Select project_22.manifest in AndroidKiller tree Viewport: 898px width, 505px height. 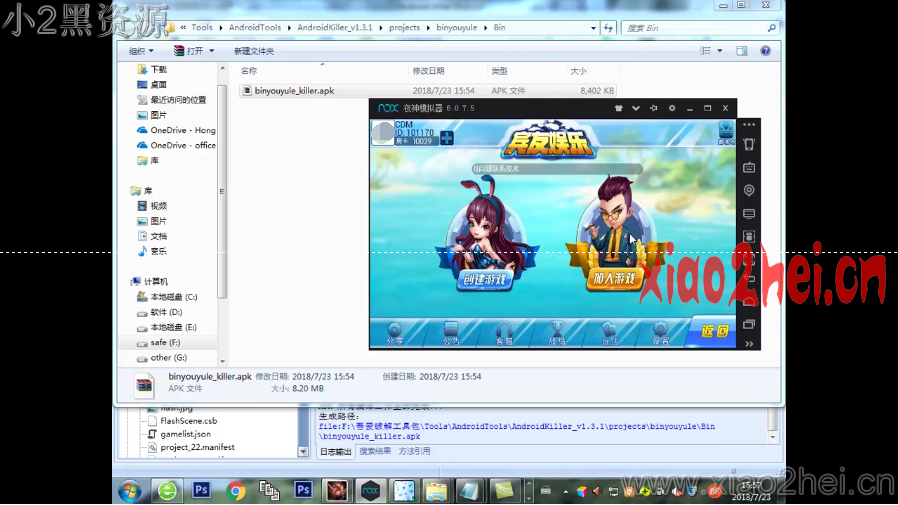click(197, 447)
